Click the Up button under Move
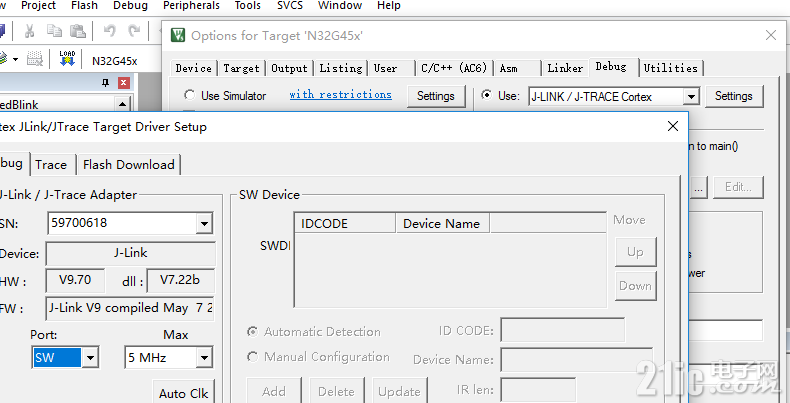The width and height of the screenshot is (790, 403). click(635, 252)
